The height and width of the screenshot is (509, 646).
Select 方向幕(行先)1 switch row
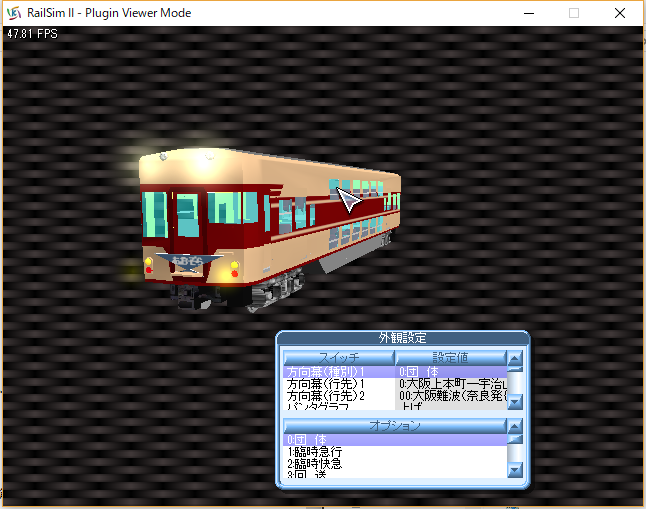338,384
